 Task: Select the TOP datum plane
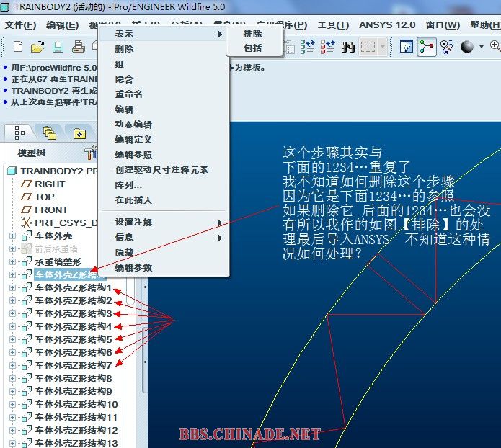pyautogui.click(x=45, y=197)
